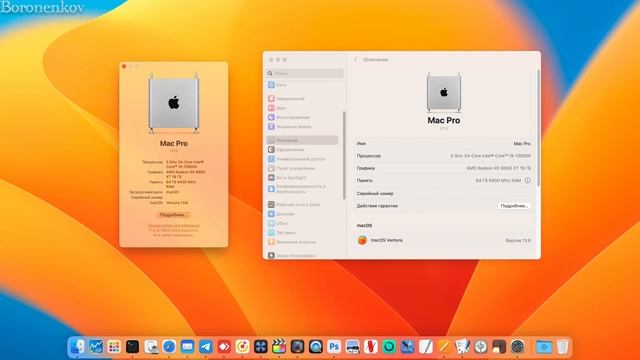
Task: Open Final Cut Pro clapperboard icon
Action: pyautogui.click(x=279, y=347)
